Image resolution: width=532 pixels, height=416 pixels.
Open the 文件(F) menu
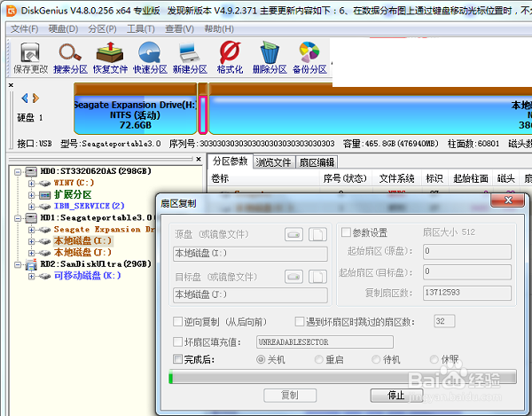(x=25, y=29)
